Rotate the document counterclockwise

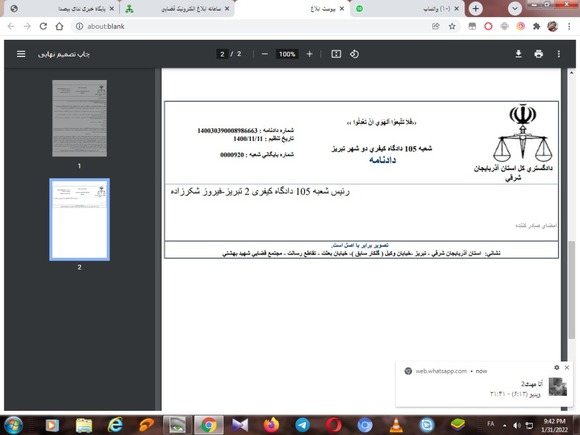354,54
